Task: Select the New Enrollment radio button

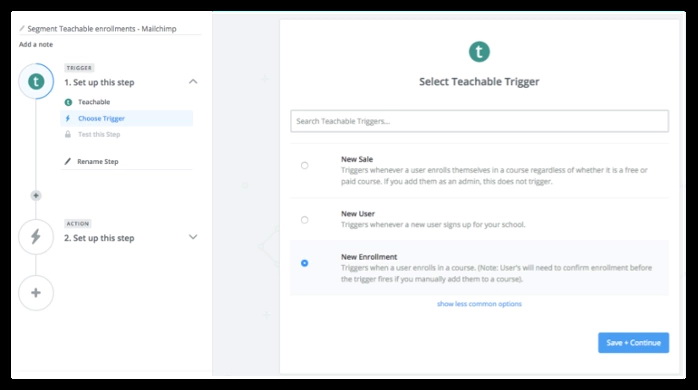Action: click(304, 263)
